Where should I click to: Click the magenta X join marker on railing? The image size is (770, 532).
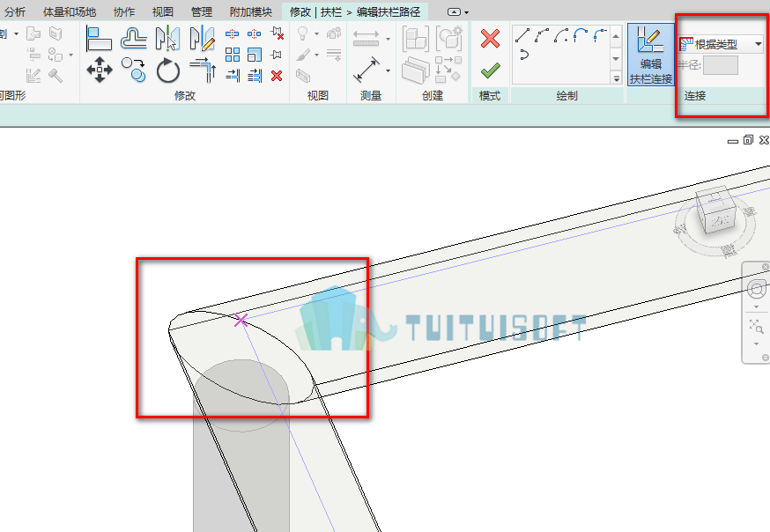coord(241,320)
